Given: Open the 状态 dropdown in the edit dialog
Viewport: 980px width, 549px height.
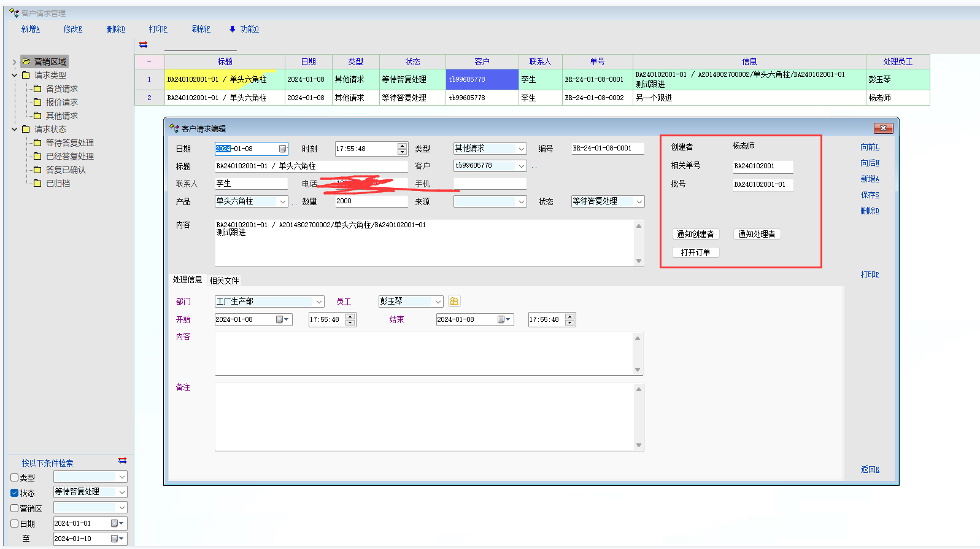Looking at the screenshot, I should (x=639, y=201).
